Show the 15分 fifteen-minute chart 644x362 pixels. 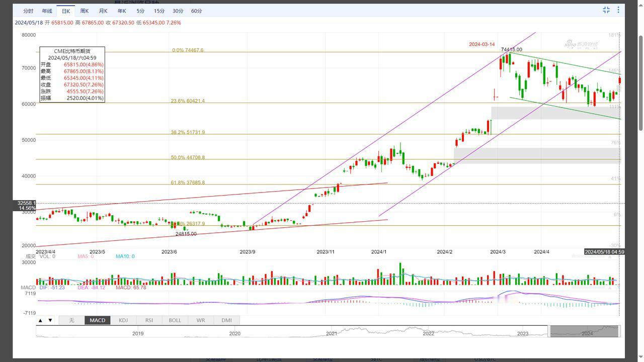tap(159, 11)
